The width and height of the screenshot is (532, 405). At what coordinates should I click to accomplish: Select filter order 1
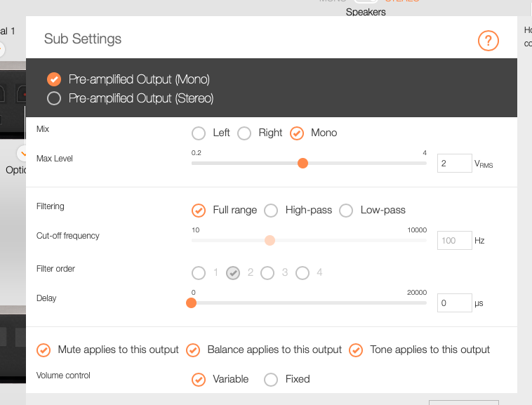199,273
